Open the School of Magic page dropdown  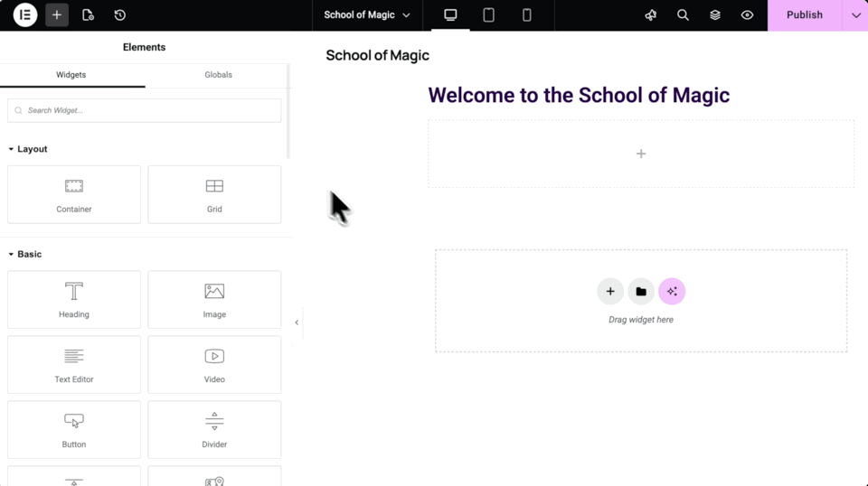point(367,15)
